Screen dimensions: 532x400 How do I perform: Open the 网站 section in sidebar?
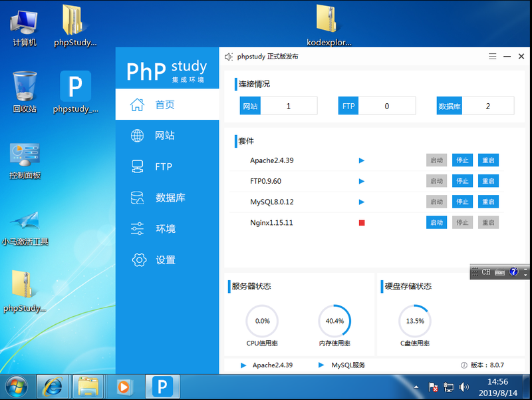point(167,136)
